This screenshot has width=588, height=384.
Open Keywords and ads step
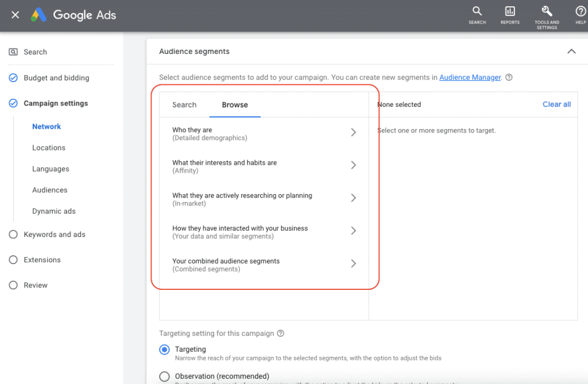55,235
